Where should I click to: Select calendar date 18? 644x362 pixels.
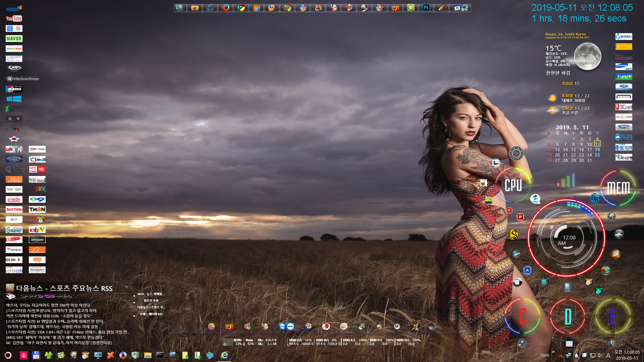597,149
